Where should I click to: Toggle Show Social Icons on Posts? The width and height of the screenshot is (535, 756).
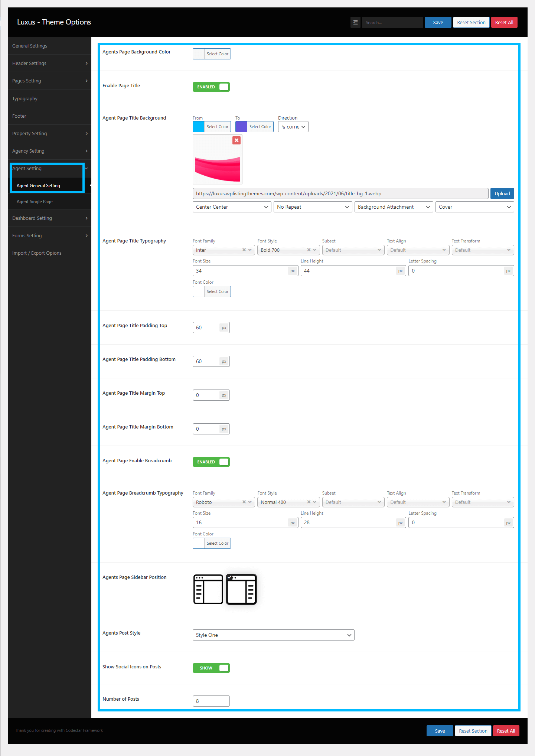pos(211,668)
